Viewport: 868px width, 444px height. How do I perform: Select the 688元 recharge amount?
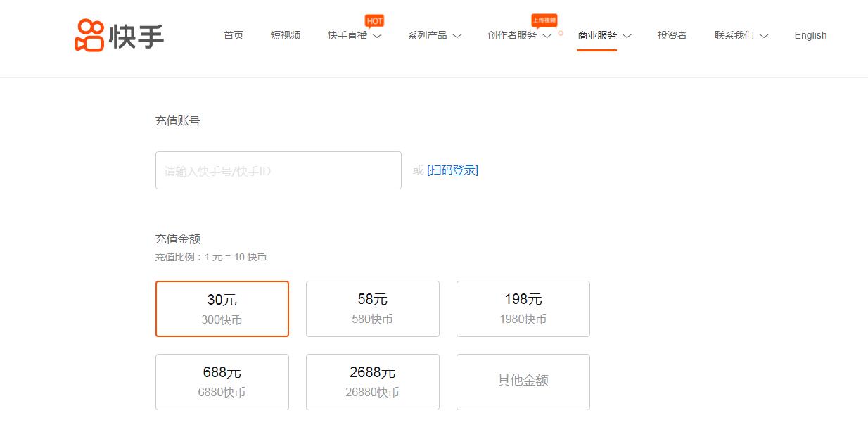(x=222, y=381)
